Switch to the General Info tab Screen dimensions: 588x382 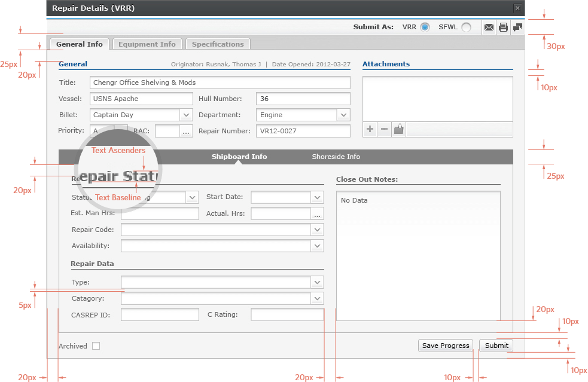click(x=80, y=44)
